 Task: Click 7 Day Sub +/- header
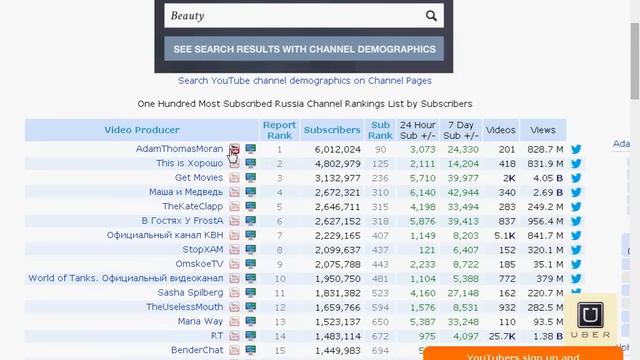pos(460,130)
